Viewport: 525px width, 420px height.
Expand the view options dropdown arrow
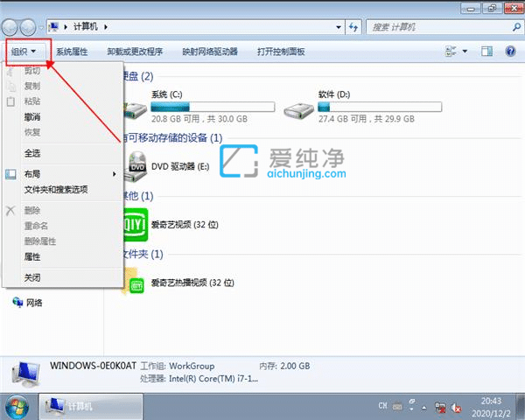465,52
